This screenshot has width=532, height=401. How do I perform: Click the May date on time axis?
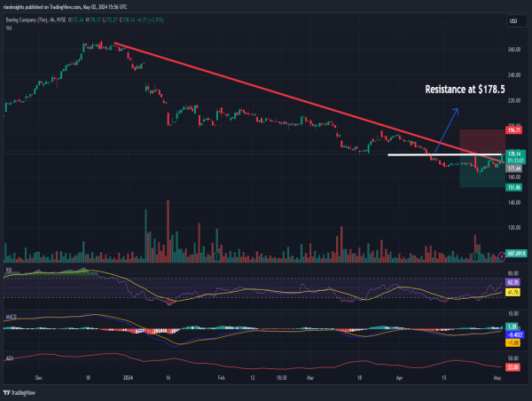pos(497,378)
